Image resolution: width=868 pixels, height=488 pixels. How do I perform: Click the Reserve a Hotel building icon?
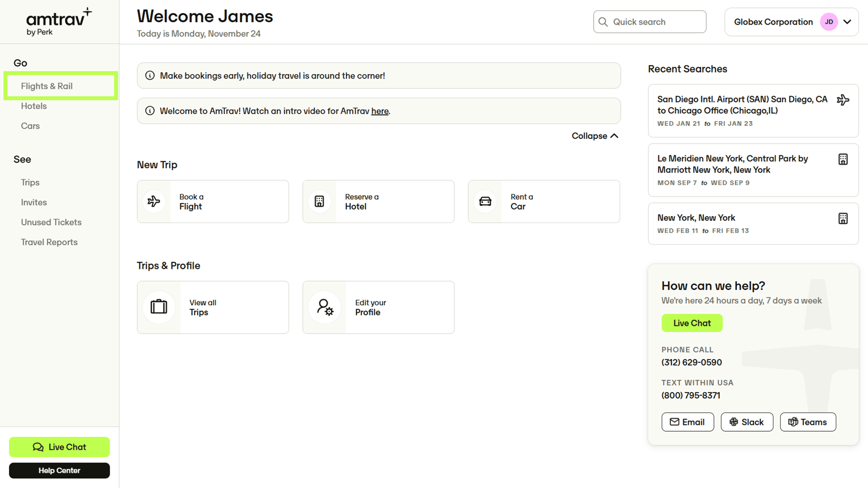tap(319, 202)
